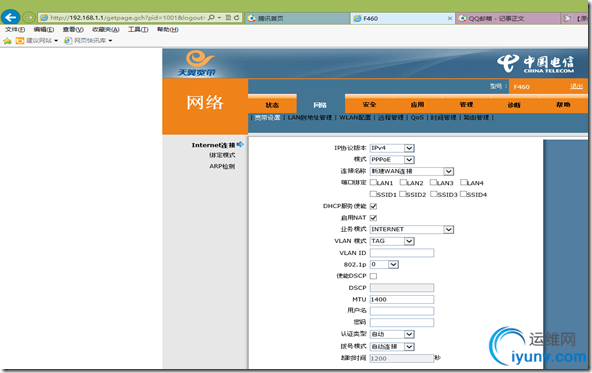Screen dimensions: 592x373
Task: Click the favorites star icon
Action: point(7,41)
